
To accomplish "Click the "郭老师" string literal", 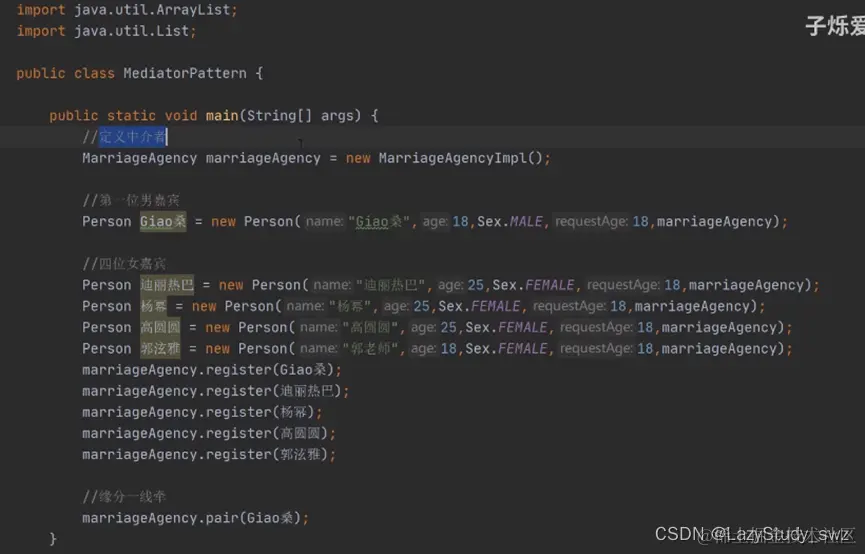I will click(370, 349).
